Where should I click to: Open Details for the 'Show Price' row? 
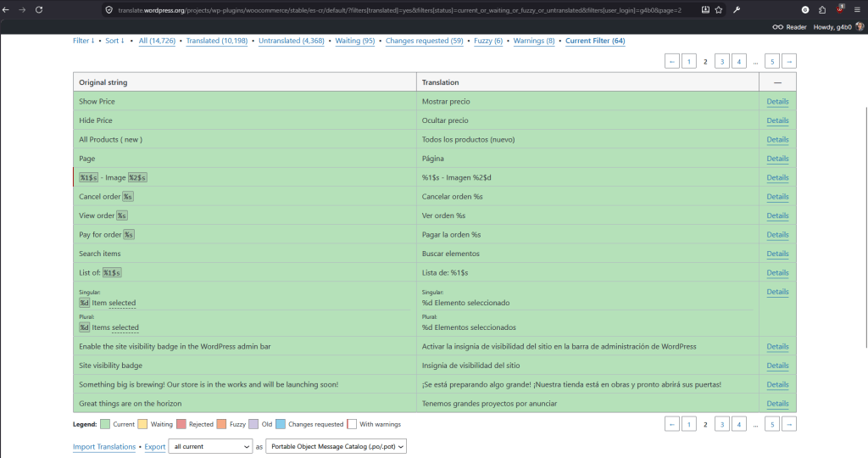(777, 101)
